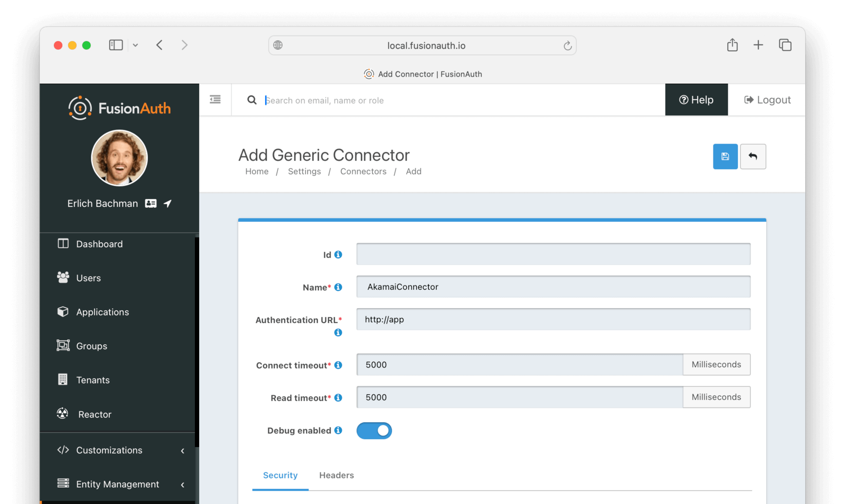Open Dashboard from the sidebar icon
Viewport: 845px width, 504px height.
(63, 243)
